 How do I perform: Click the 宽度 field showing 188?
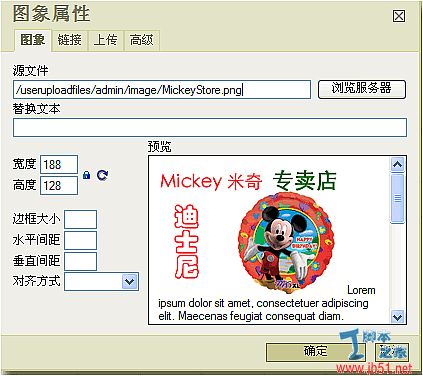tap(59, 164)
